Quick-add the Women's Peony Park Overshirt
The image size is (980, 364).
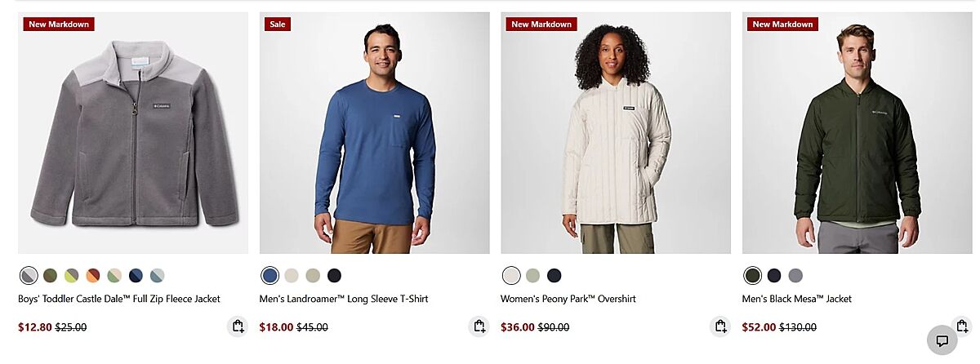(719, 326)
